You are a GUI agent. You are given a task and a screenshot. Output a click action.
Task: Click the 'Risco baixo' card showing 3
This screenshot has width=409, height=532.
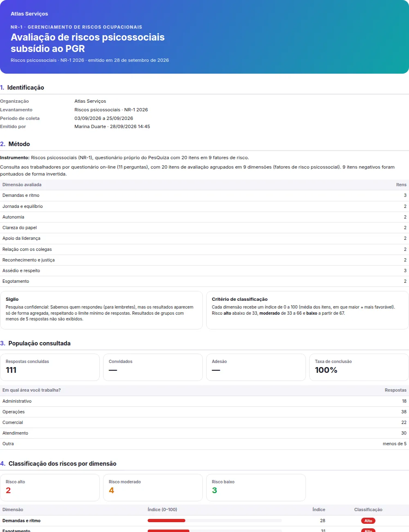coord(256,487)
